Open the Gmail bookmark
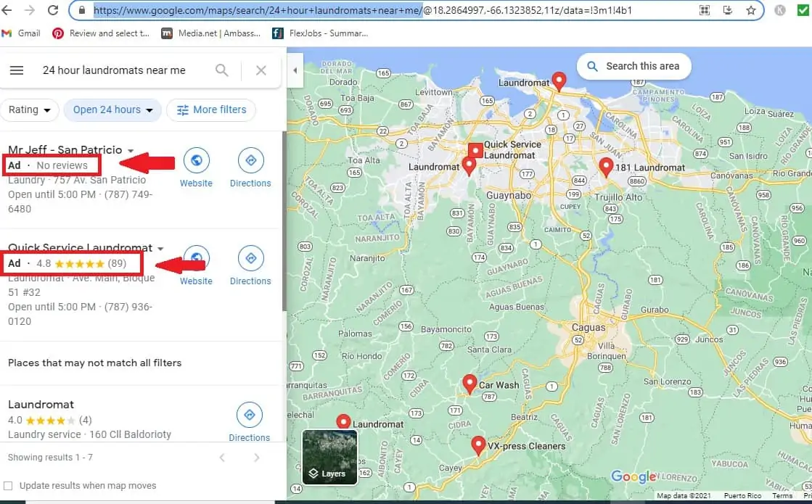812x504 pixels. tap(21, 33)
